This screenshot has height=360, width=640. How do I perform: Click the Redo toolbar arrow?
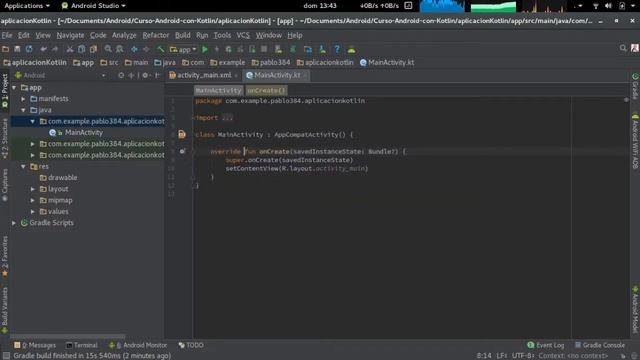pos(55,49)
